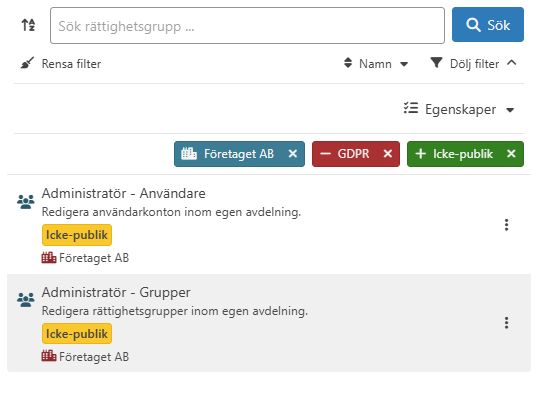This screenshot has width=545, height=400.
Task: Remove the Företaget AB filter chip
Action: [293, 154]
